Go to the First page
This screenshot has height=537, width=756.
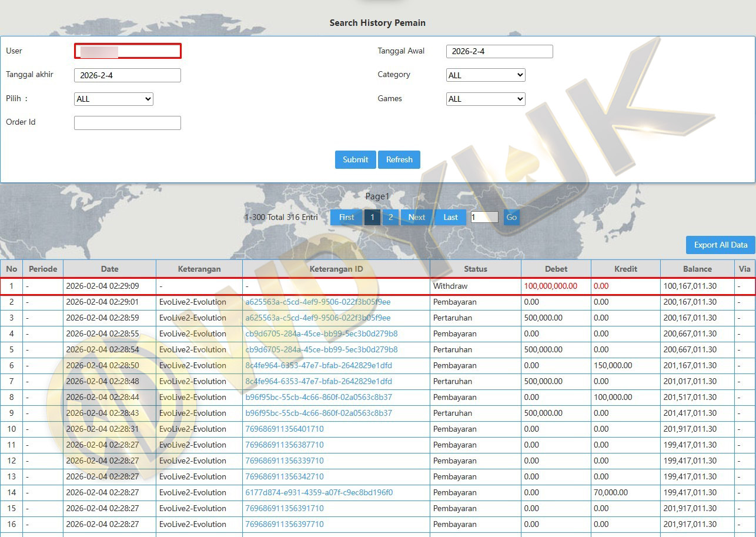346,217
